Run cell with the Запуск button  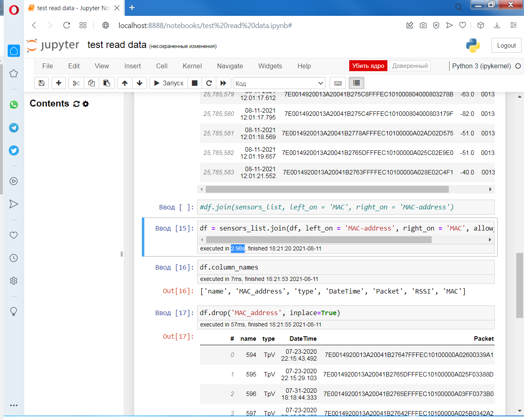tap(169, 83)
